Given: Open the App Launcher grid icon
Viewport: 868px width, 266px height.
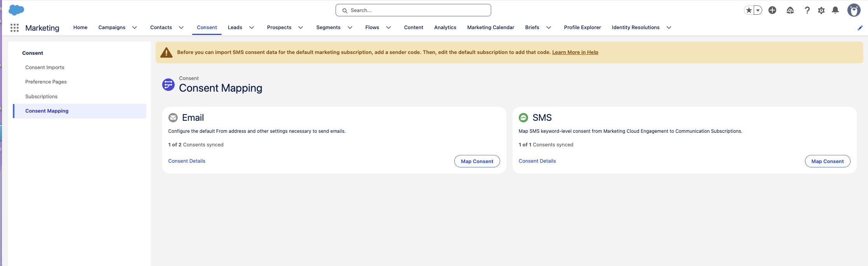Looking at the screenshot, I should [x=14, y=28].
